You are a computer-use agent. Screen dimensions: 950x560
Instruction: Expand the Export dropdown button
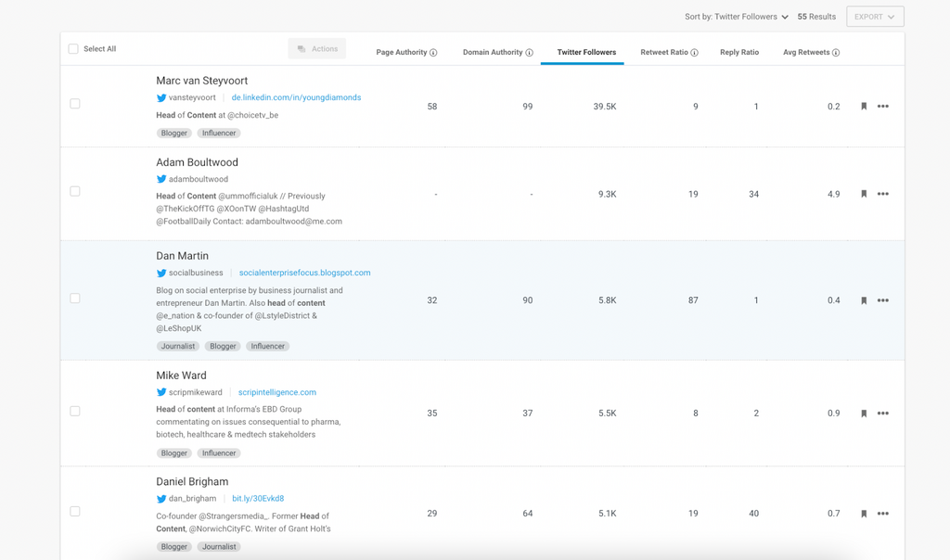point(875,17)
